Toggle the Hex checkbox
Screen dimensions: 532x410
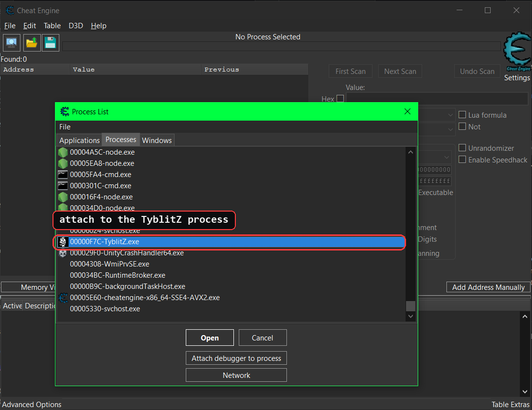pyautogui.click(x=340, y=98)
